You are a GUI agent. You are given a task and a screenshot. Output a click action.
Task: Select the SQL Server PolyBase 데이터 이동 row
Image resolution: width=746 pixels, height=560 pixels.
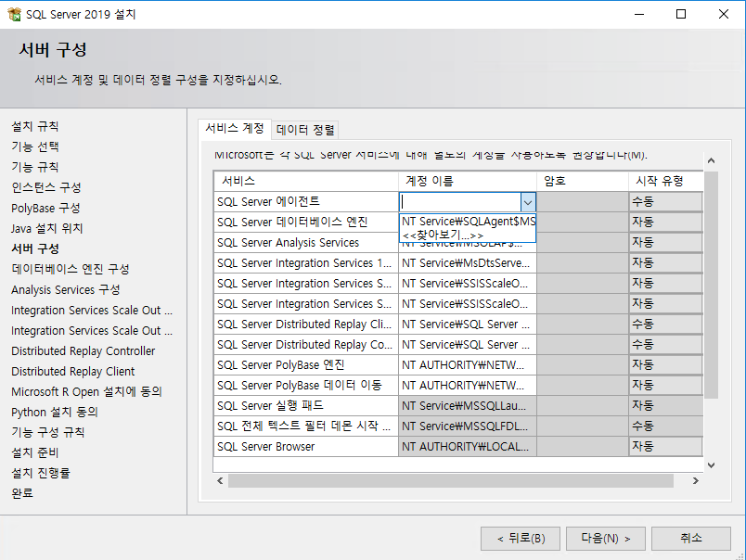306,386
